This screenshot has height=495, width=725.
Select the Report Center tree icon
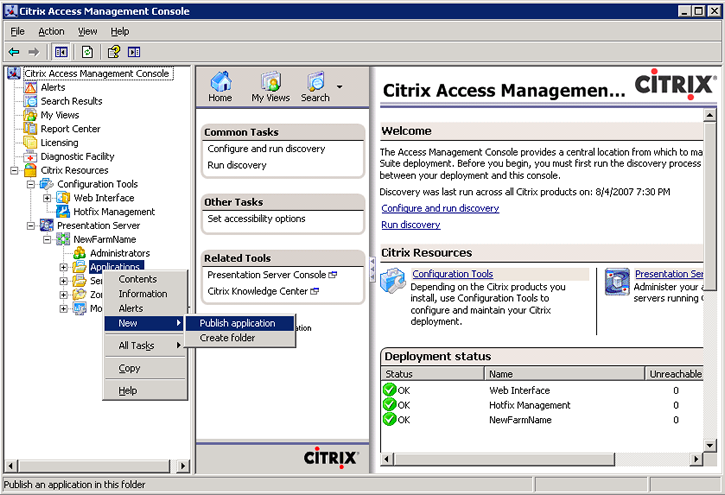pyautogui.click(x=31, y=128)
